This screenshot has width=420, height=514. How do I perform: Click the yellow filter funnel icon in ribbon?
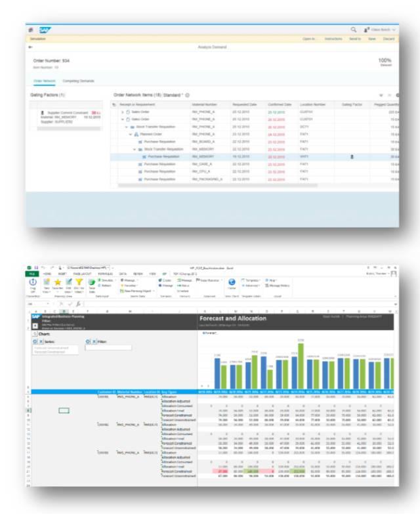point(79,282)
